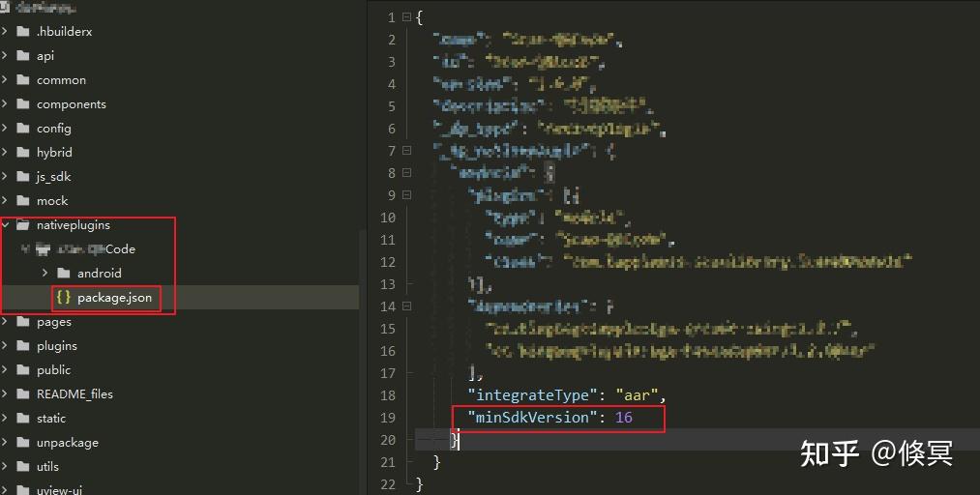
Task: Expand the utils folder chevron
Action: (x=5, y=466)
